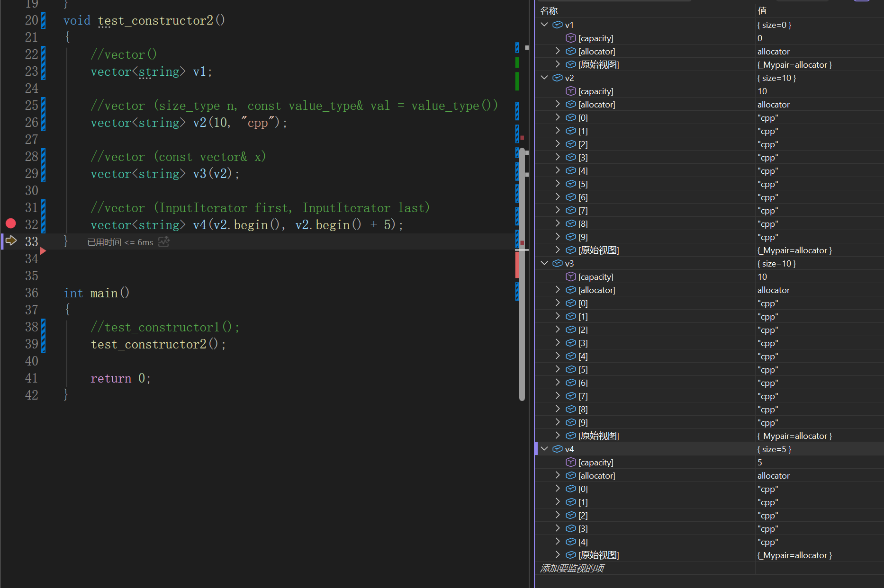Click the 值 column header
Image resolution: width=884 pixels, height=588 pixels.
762,10
